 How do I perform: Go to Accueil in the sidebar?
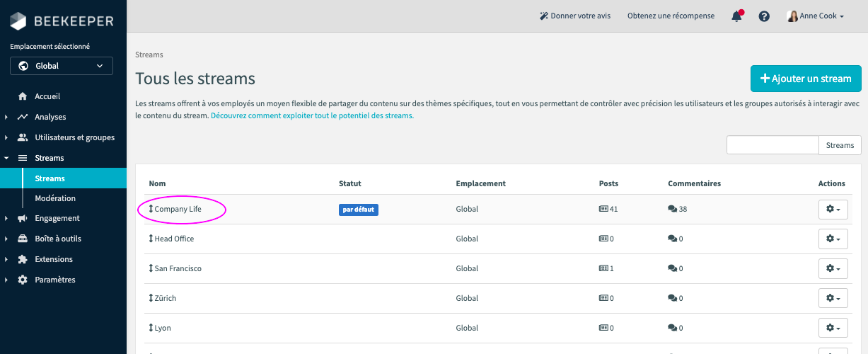(x=47, y=96)
